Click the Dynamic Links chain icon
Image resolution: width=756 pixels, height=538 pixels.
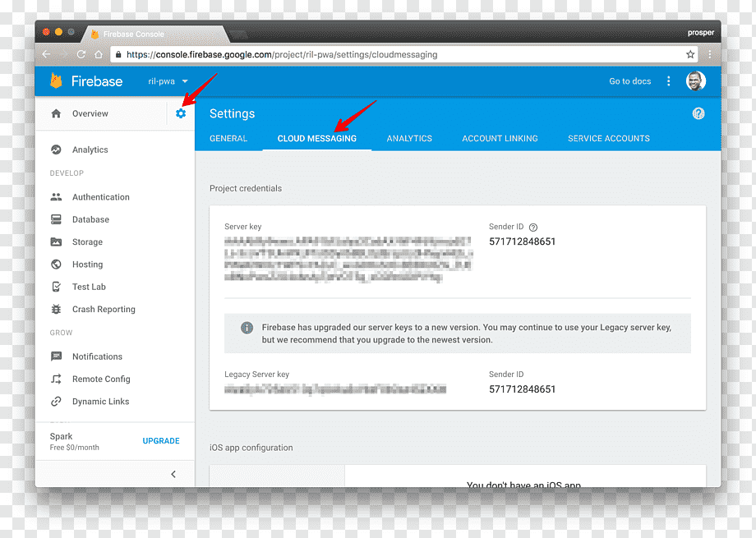pyautogui.click(x=57, y=402)
